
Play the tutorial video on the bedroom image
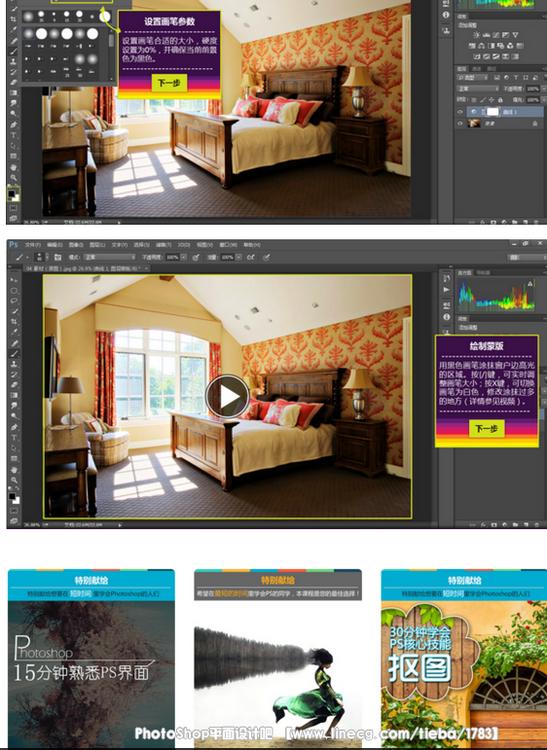[x=227, y=397]
